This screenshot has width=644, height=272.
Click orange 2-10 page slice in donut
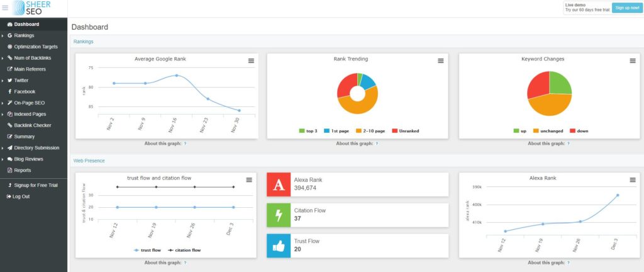pyautogui.click(x=360, y=107)
